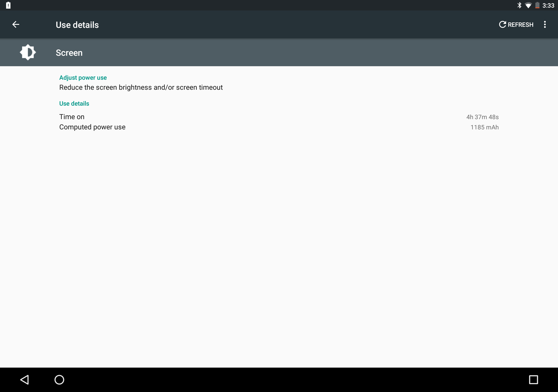This screenshot has height=392, width=558.
Task: Tap the 3:33 clock in the status bar
Action: pyautogui.click(x=548, y=5)
